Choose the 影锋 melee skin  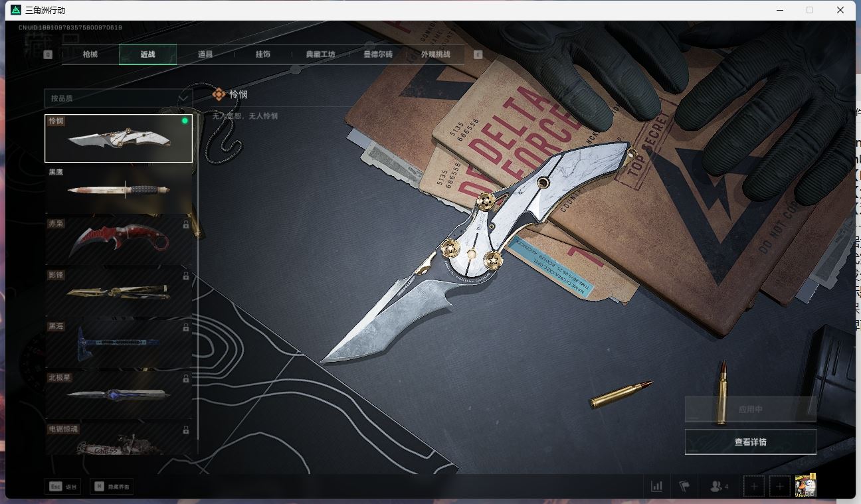coord(118,292)
